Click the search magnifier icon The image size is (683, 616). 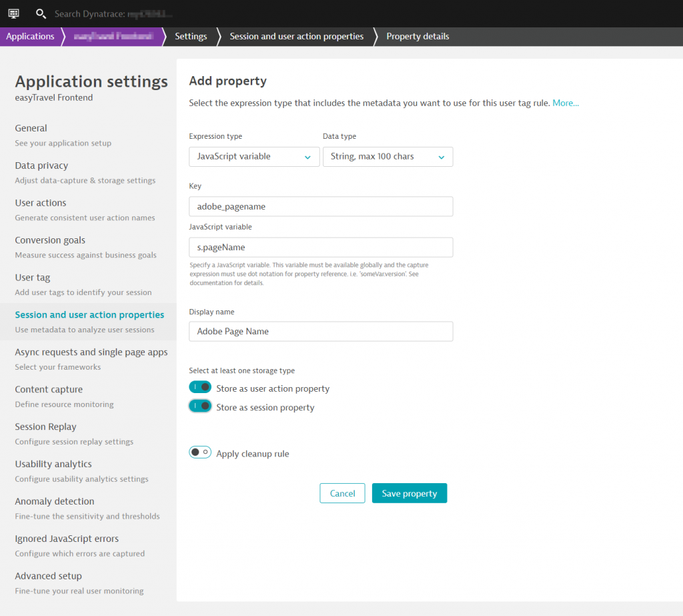(x=40, y=13)
